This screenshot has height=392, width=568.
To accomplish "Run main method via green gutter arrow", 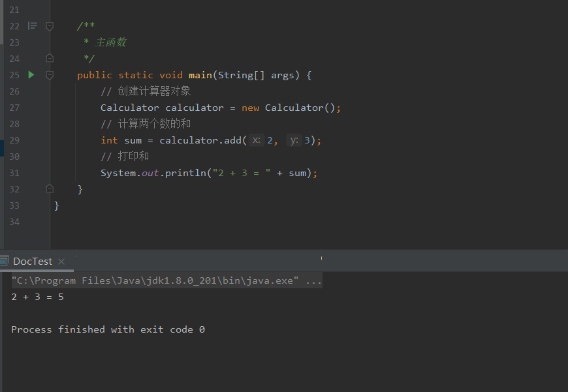I will coord(31,75).
